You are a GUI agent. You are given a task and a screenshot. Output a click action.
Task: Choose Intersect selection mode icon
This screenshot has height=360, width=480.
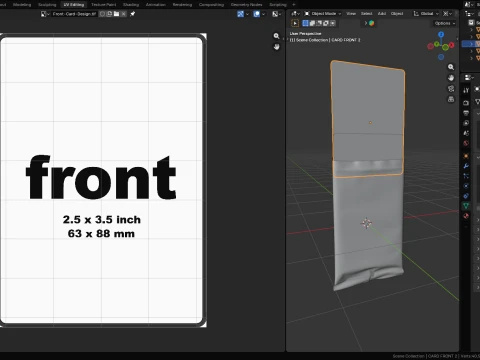332,23
